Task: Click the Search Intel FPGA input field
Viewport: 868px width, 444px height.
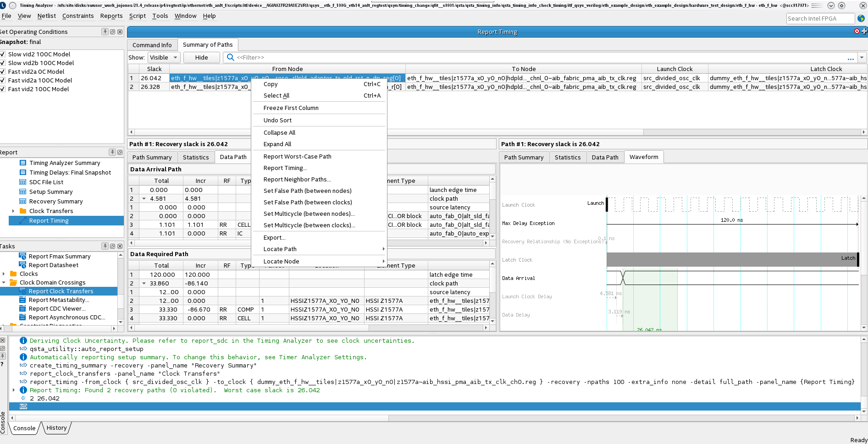Action: click(820, 18)
